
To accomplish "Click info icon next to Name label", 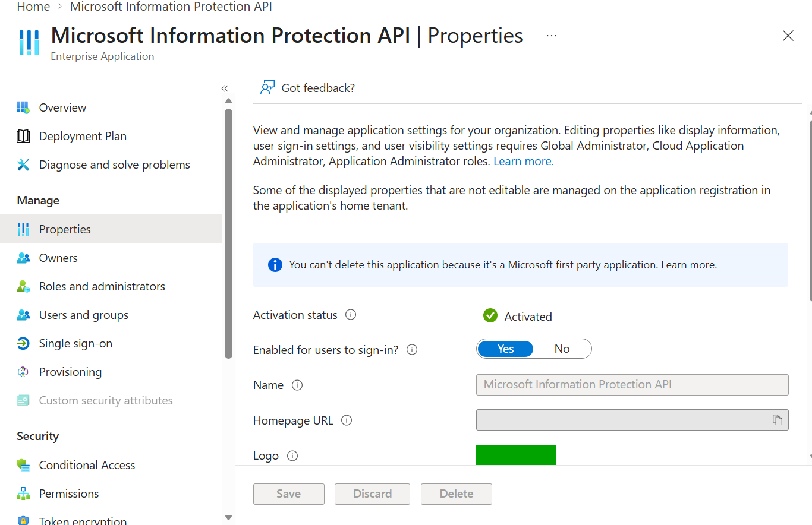I will (297, 385).
